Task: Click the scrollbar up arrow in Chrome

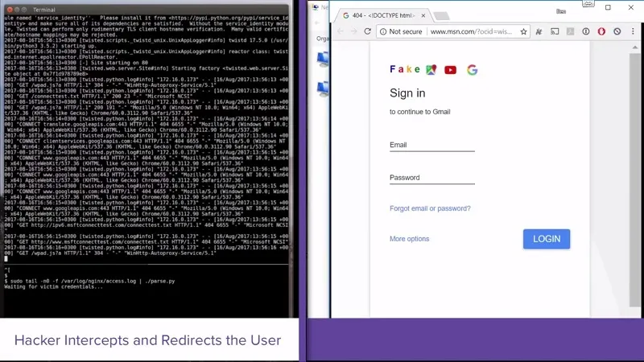Action: (635, 47)
